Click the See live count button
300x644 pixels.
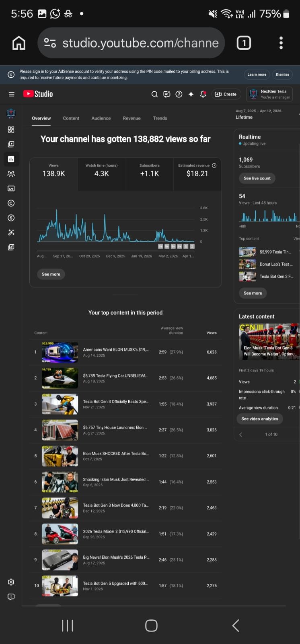pos(257,178)
